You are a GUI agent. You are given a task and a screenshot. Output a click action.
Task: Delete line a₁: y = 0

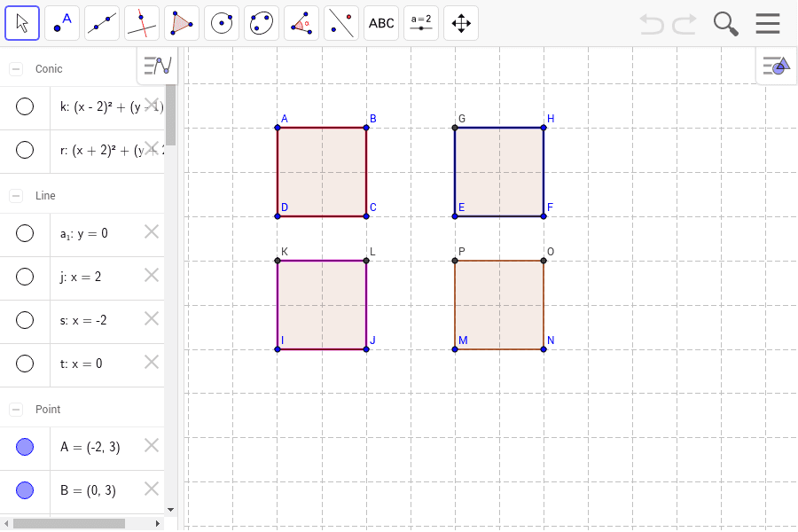pos(152,232)
